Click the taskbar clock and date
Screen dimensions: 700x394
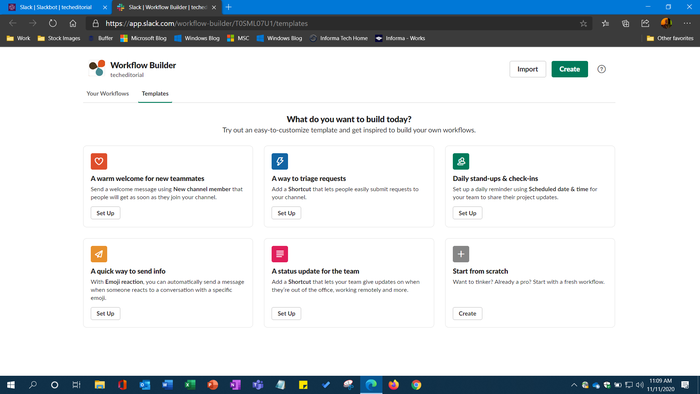coord(661,385)
